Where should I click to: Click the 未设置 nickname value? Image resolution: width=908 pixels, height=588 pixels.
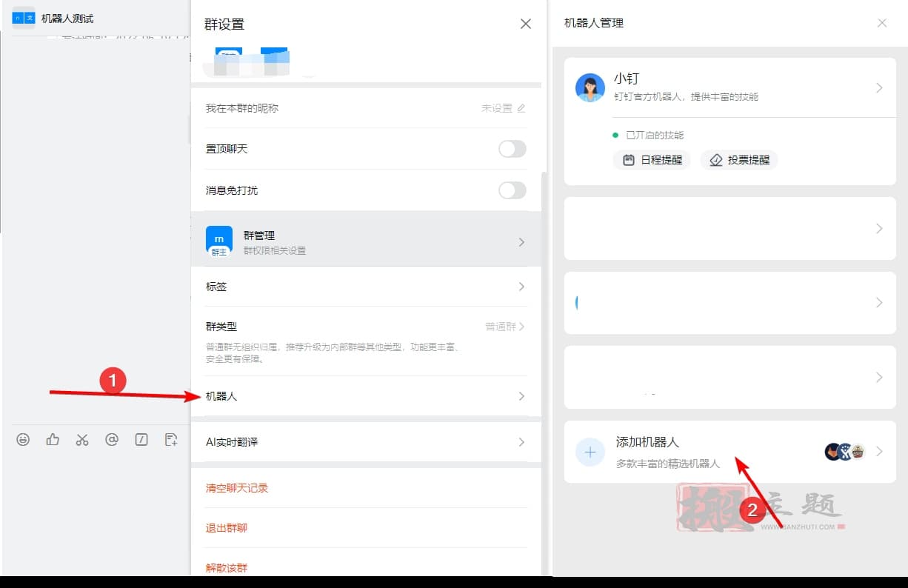496,108
